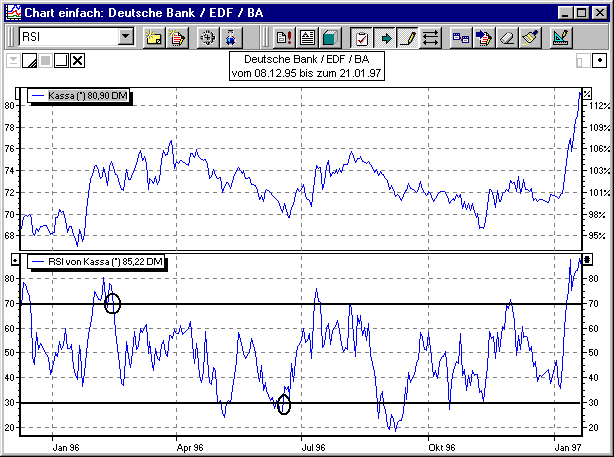Click the hand-on-document toolbar icon
Screen dimensions: 614x457
point(177,38)
